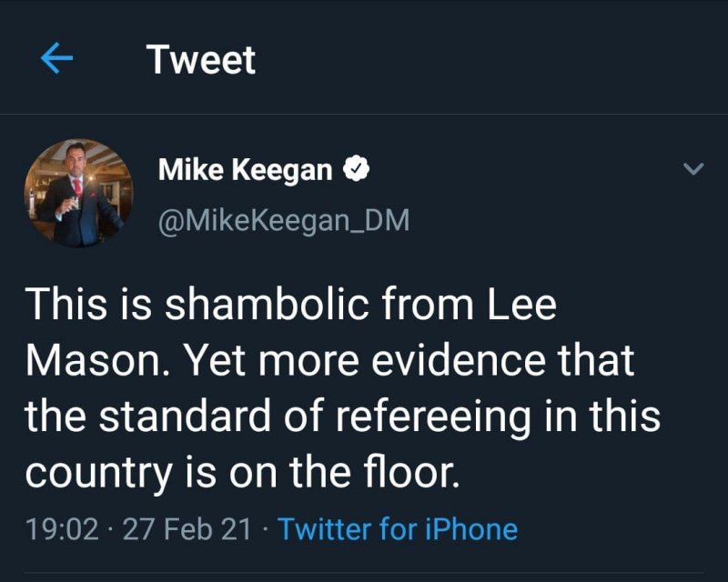Click the verified badge beside Mike Keegan
Viewport: 728px width, 582px height.
pyautogui.click(x=356, y=168)
